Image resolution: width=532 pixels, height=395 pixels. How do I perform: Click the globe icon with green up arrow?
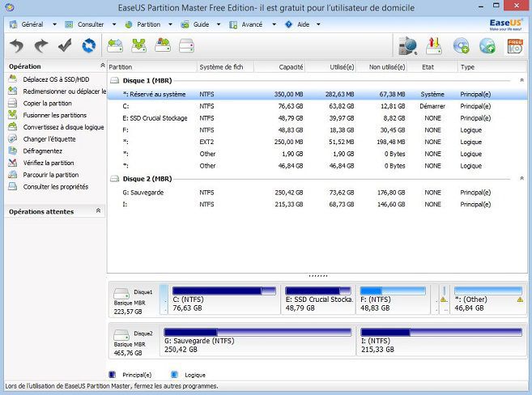[487, 46]
